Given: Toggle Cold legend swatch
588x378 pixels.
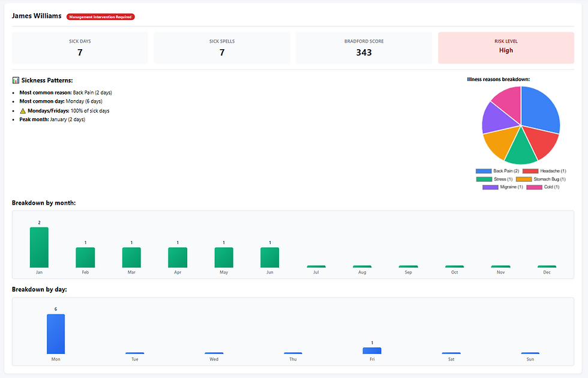Looking at the screenshot, I should click(535, 187).
